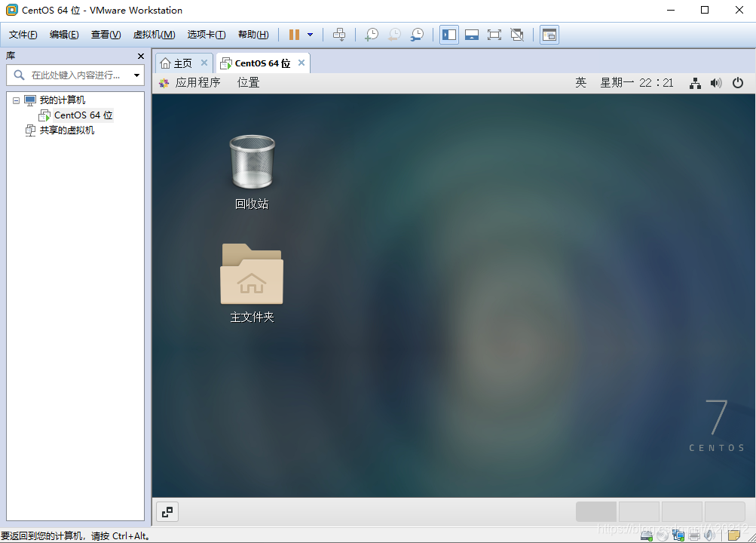756x543 pixels.
Task: Switch to the second workspace
Action: [639, 511]
